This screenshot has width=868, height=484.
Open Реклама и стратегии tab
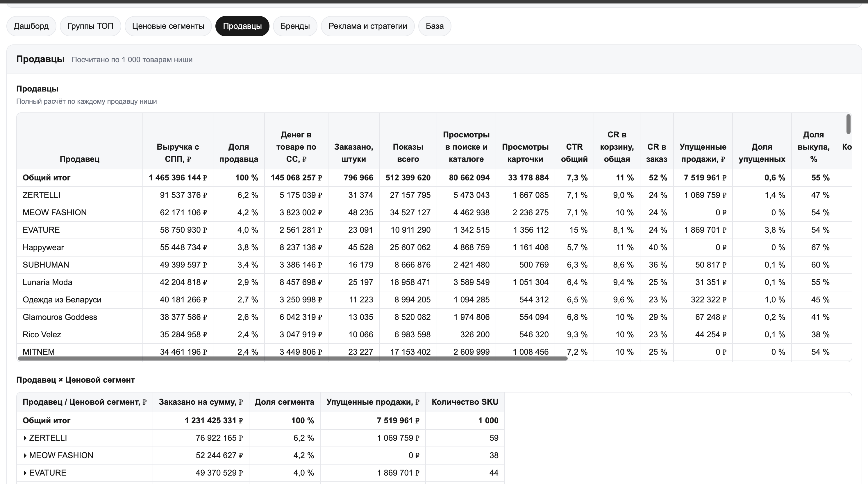(368, 26)
